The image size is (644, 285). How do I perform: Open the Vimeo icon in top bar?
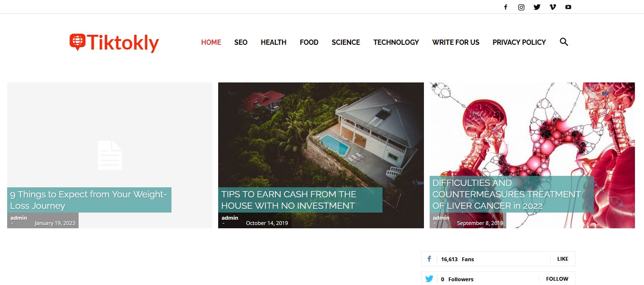[x=553, y=7]
